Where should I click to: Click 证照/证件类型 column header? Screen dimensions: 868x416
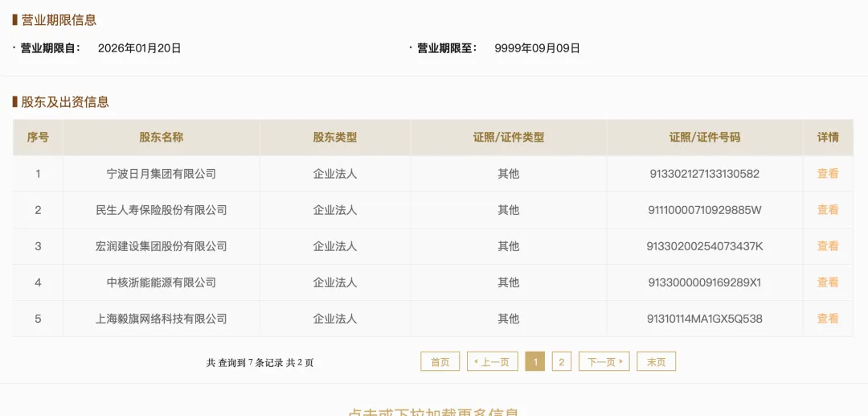coord(509,138)
